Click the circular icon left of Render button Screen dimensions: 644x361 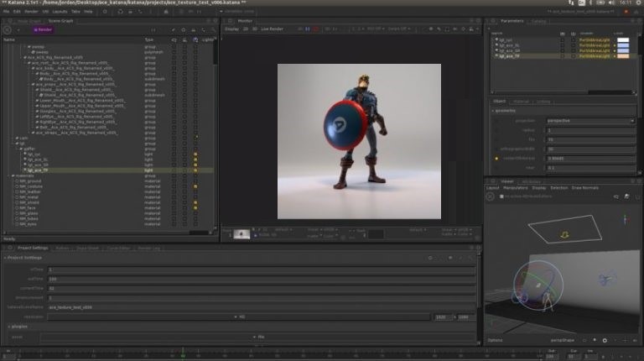pos(8,29)
